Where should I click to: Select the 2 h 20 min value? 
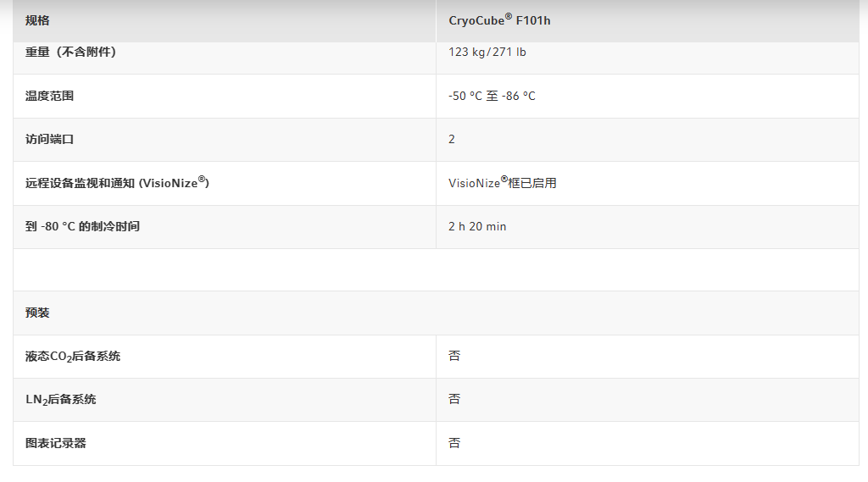(477, 226)
